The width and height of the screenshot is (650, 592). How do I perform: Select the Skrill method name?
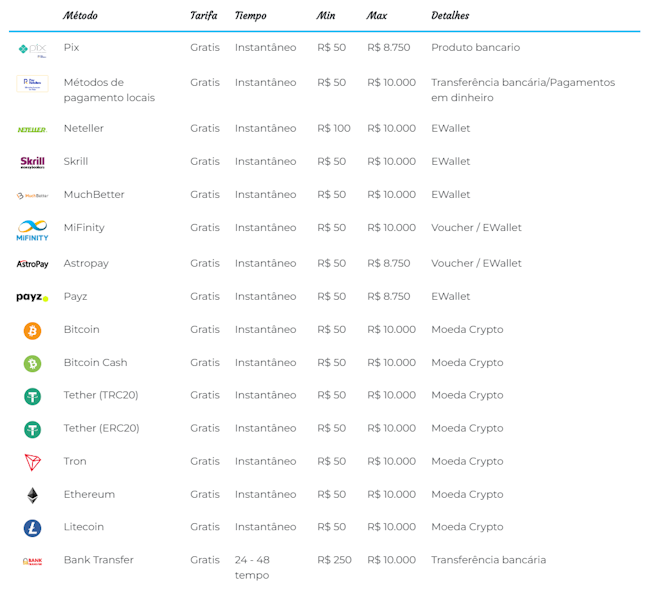pyautogui.click(x=75, y=161)
